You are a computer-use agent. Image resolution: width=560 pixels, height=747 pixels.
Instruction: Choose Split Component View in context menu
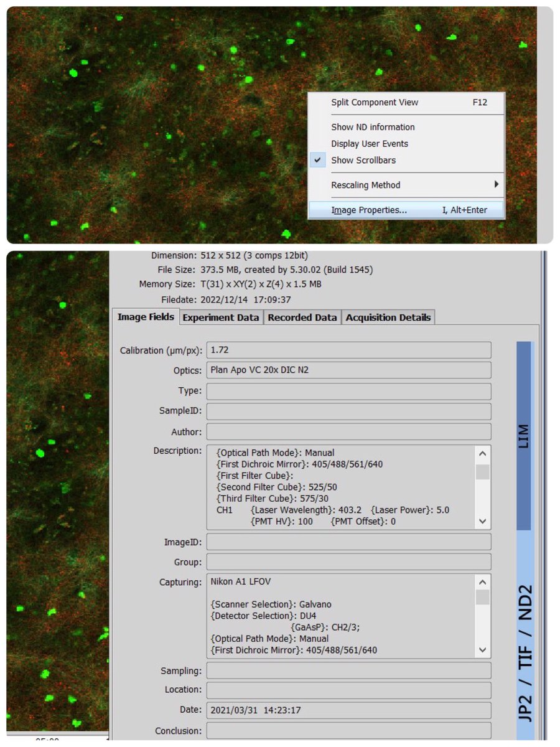406,103
